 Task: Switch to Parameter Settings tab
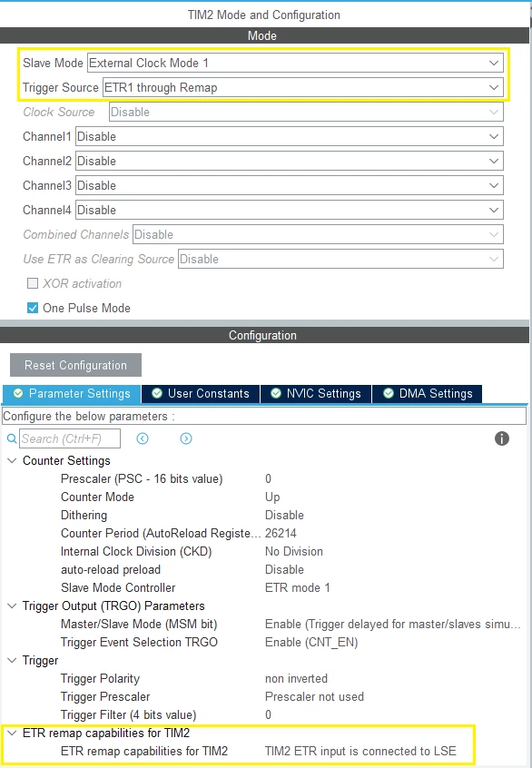(72, 393)
